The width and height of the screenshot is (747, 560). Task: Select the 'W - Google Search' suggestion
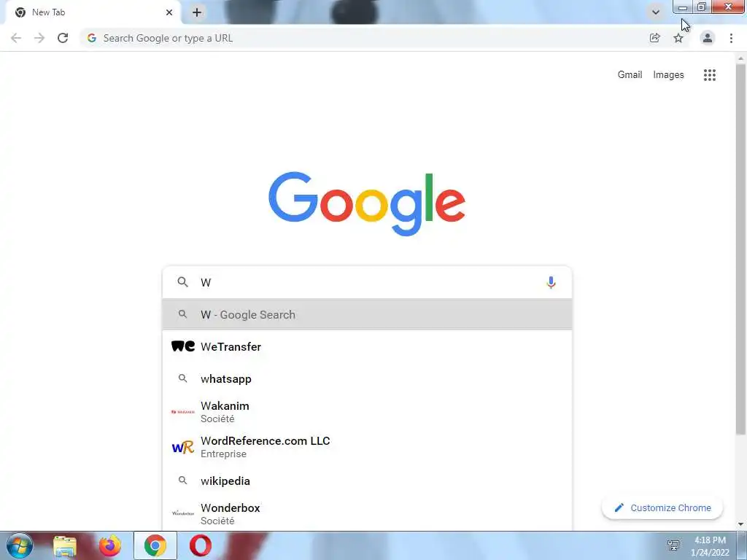click(x=367, y=314)
